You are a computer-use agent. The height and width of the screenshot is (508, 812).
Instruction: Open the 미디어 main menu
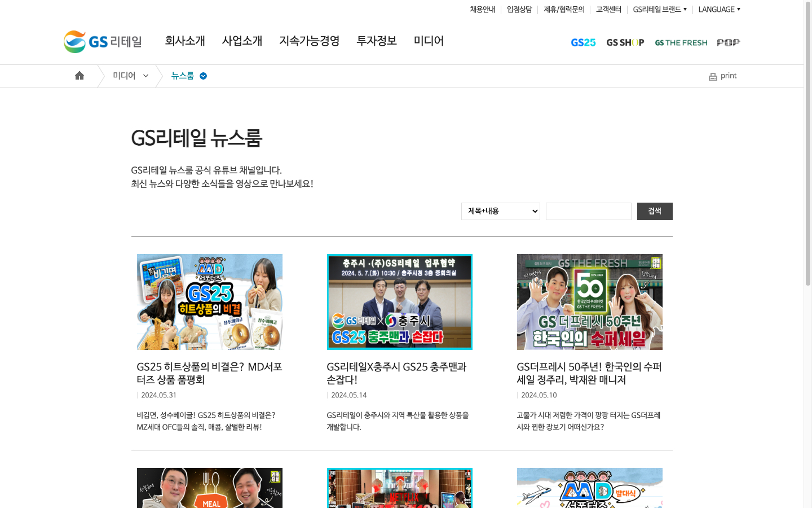point(429,41)
